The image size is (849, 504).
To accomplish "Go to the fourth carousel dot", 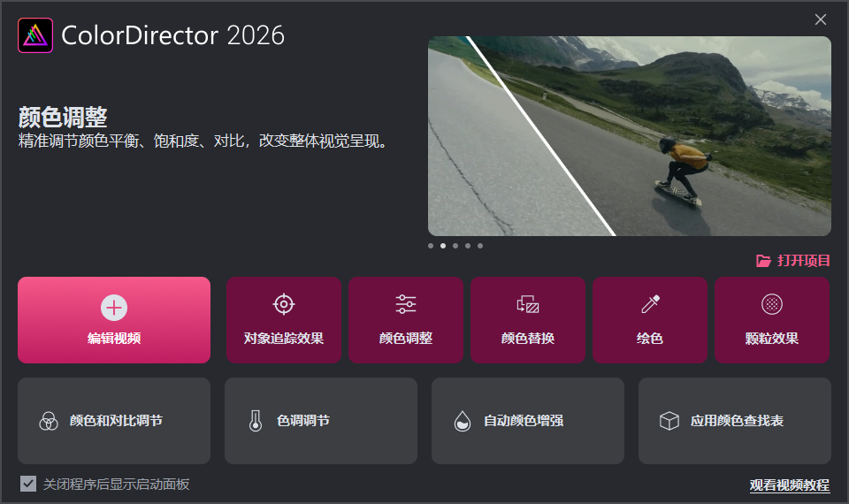I will coord(468,246).
